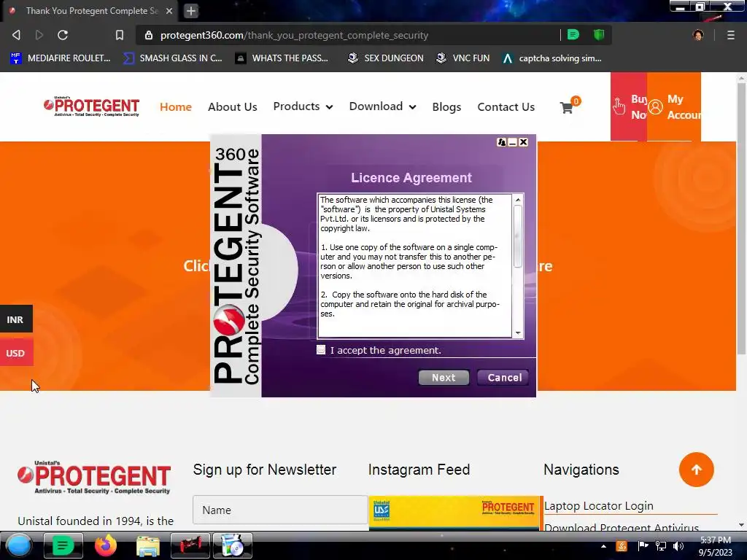
Task: Click the Next button in installer
Action: tap(444, 378)
